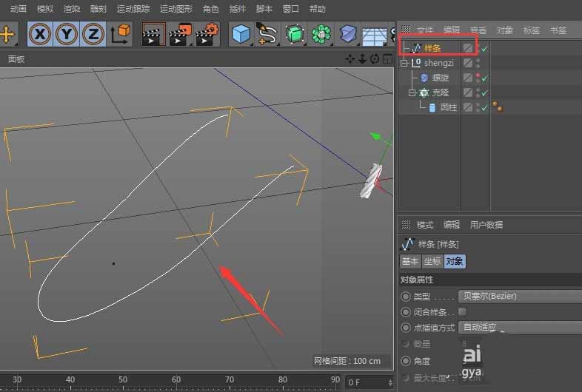Click 用户数据 in the attribute manager
The width and height of the screenshot is (582, 392).
(486, 225)
